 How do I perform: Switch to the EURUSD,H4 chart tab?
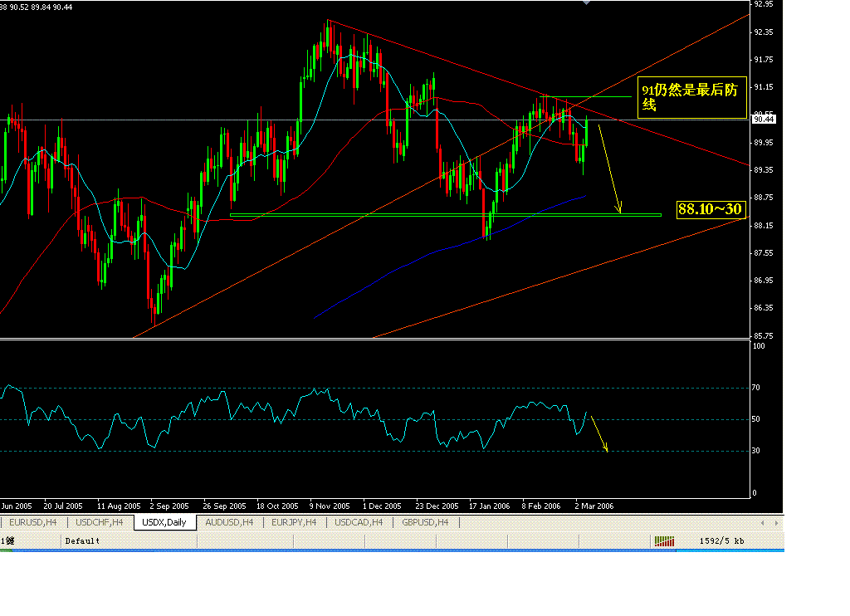point(33,522)
